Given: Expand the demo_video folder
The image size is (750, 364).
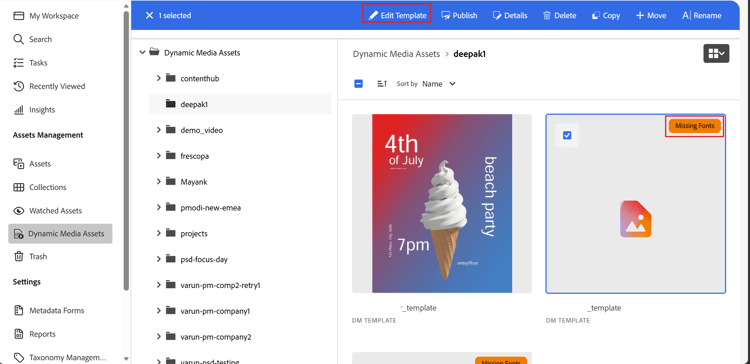Looking at the screenshot, I should click(159, 130).
